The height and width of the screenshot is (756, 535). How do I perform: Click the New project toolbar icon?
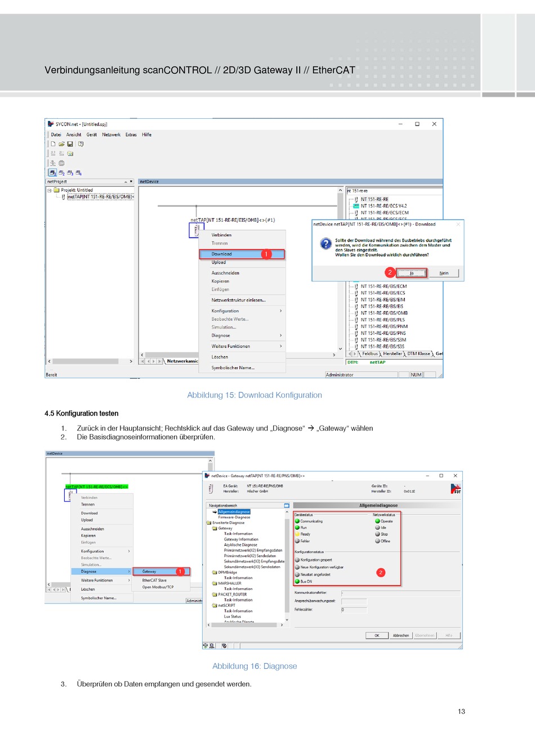click(53, 144)
